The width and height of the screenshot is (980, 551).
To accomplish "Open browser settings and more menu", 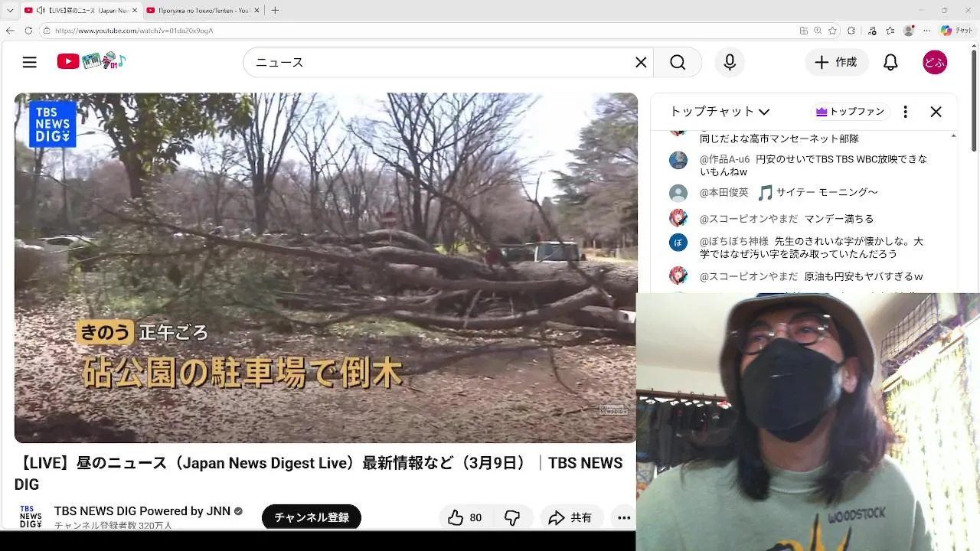I will [928, 31].
